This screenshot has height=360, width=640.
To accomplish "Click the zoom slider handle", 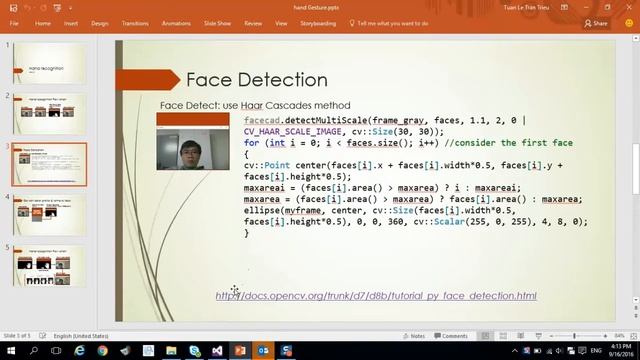I will click(574, 336).
